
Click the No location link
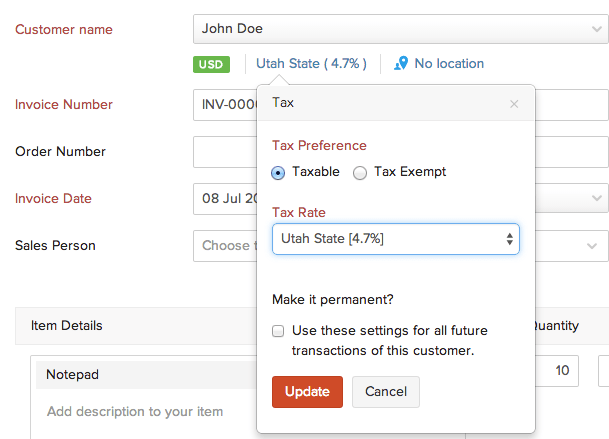point(448,64)
